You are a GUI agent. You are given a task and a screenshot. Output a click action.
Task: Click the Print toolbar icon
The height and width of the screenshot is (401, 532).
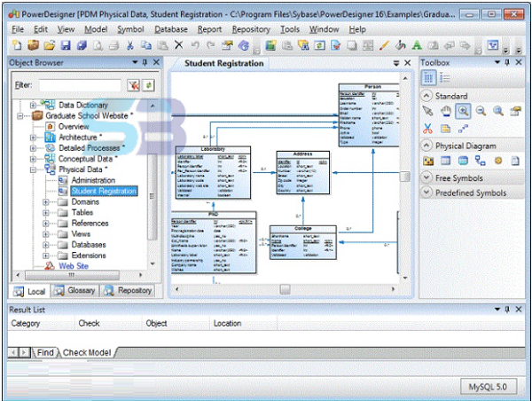(114, 45)
